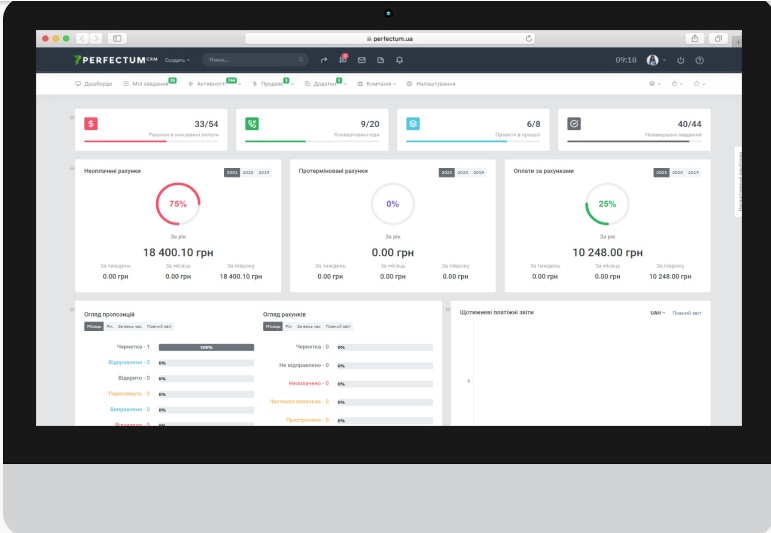Select 2019 in Оплати за рахунками
771x533 pixels.
[x=693, y=173]
